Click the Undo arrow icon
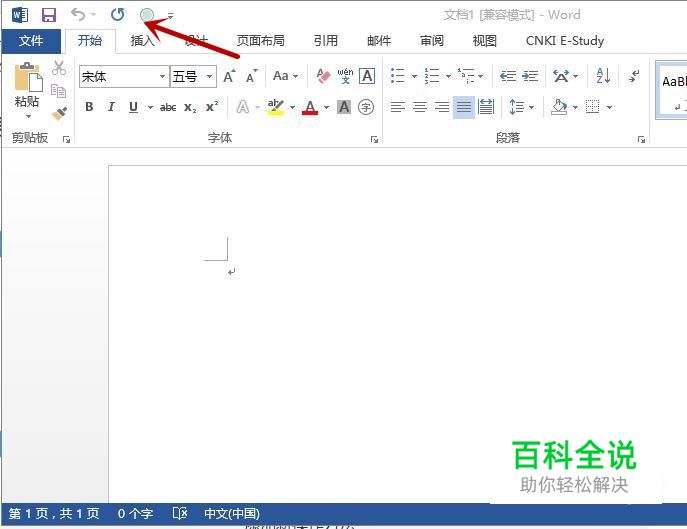This screenshot has width=687, height=529. tap(78, 15)
